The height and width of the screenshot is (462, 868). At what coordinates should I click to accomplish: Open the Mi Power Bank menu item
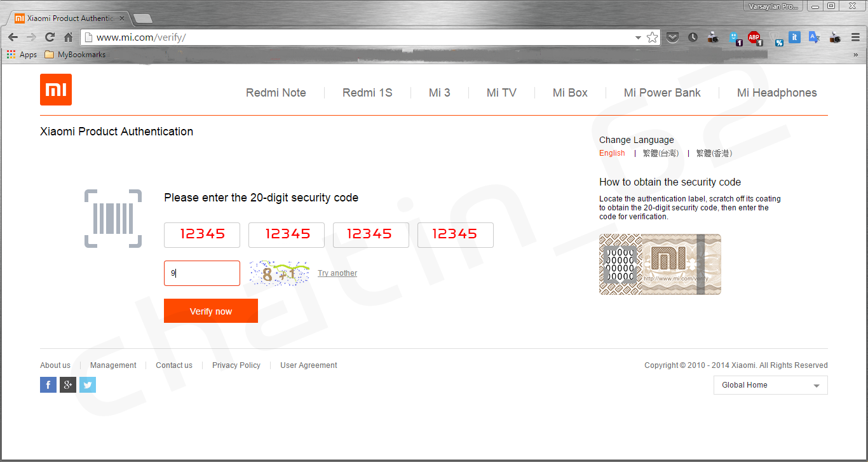point(662,93)
